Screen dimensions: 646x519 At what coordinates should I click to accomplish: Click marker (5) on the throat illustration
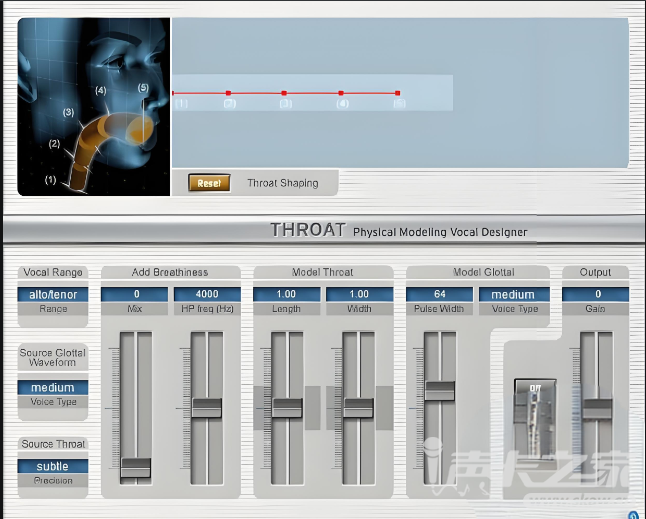pos(143,88)
